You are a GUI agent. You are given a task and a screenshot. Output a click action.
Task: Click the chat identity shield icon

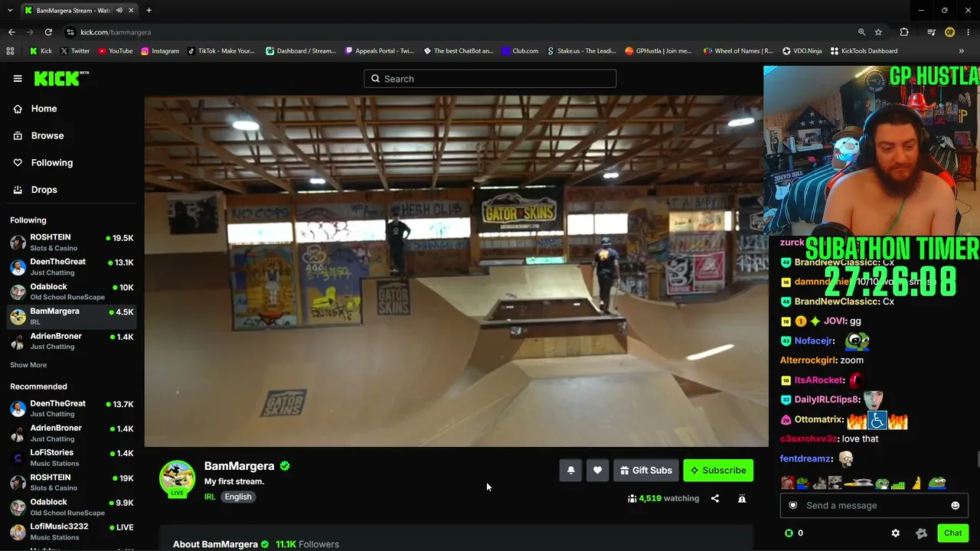(793, 505)
